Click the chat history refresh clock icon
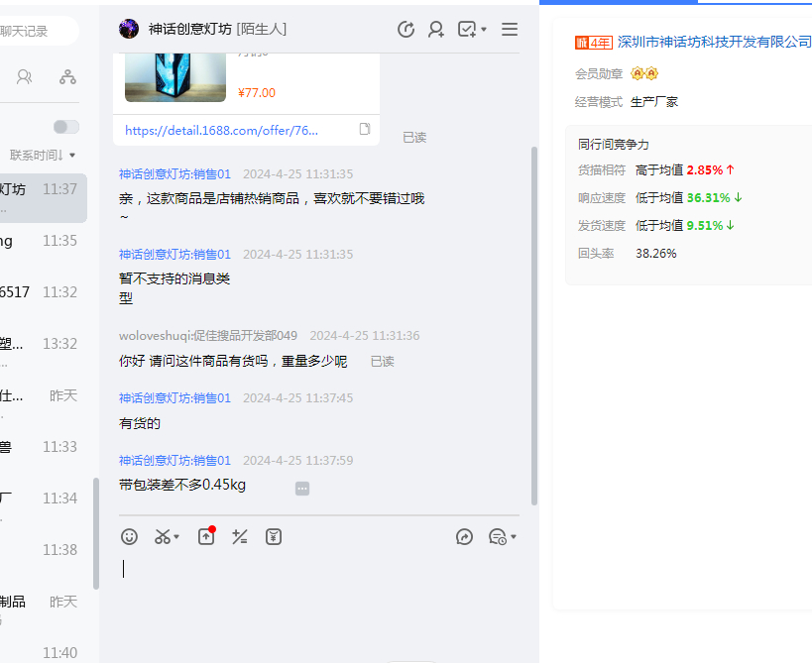The image size is (812, 663). (406, 30)
